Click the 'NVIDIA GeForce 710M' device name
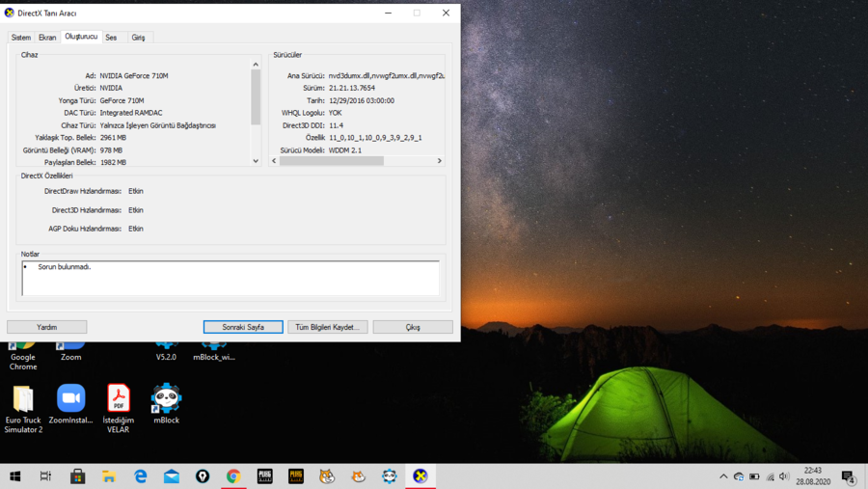Image resolution: width=868 pixels, height=489 pixels. pyautogui.click(x=134, y=76)
